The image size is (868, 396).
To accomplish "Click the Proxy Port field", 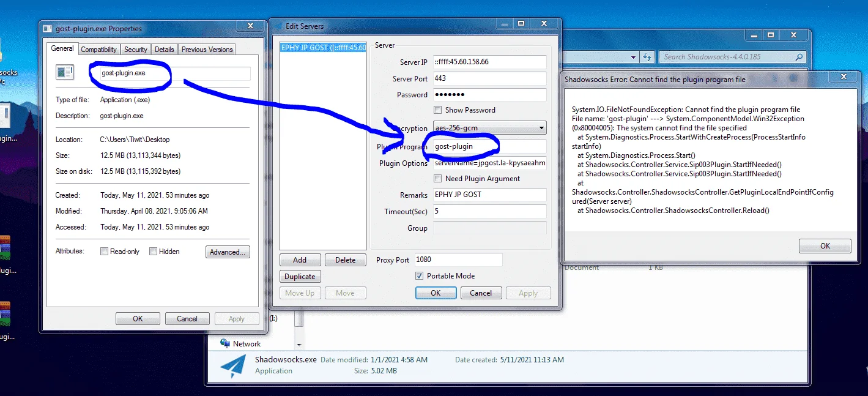I will [x=458, y=260].
